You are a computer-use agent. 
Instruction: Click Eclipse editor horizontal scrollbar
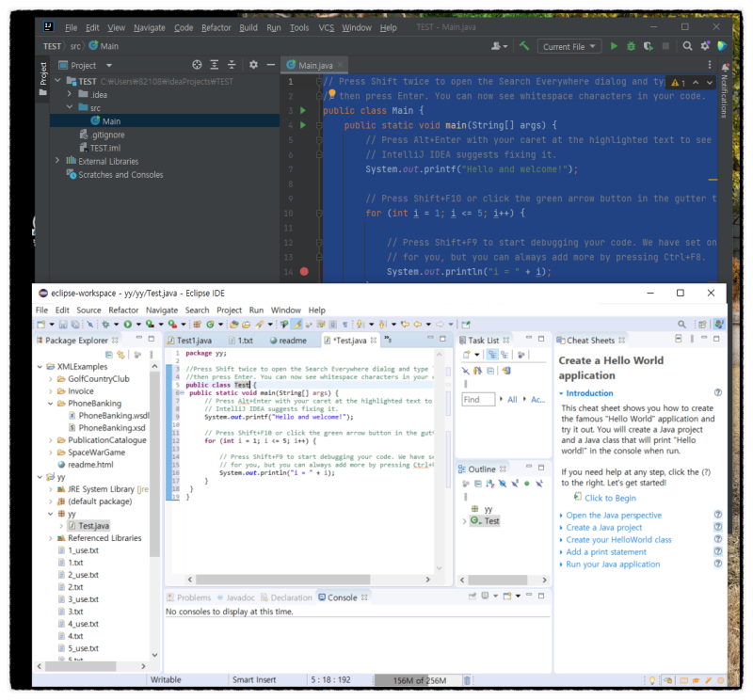click(x=283, y=580)
